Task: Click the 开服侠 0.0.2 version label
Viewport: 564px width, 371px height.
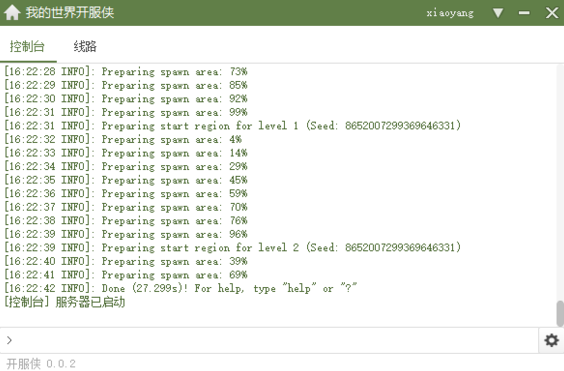Action: point(41,364)
